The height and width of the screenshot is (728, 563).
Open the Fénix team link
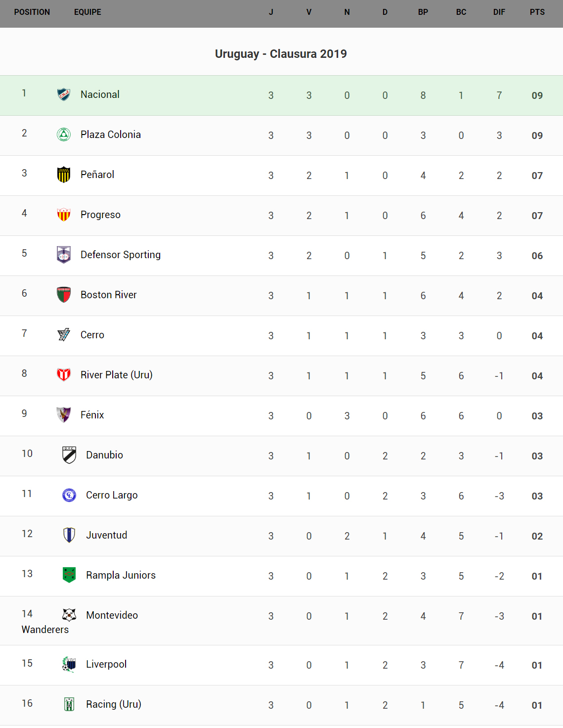92,415
